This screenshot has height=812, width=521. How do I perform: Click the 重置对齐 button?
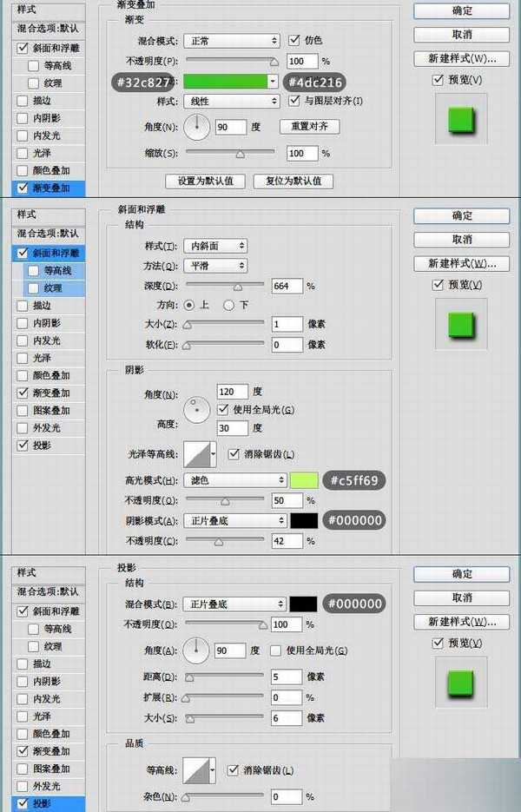[x=309, y=127]
